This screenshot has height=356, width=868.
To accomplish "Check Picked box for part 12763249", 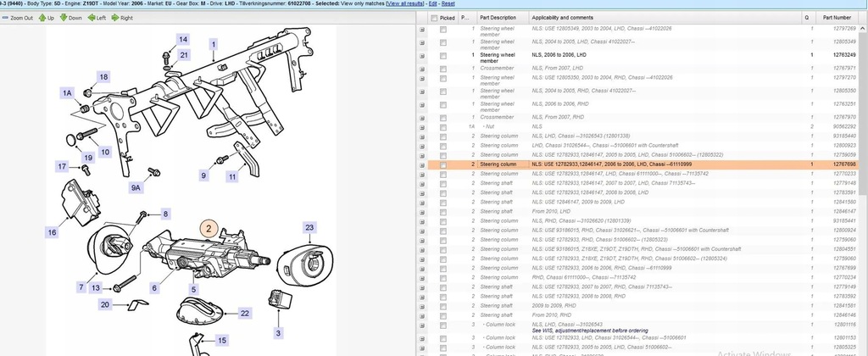I will [x=442, y=56].
